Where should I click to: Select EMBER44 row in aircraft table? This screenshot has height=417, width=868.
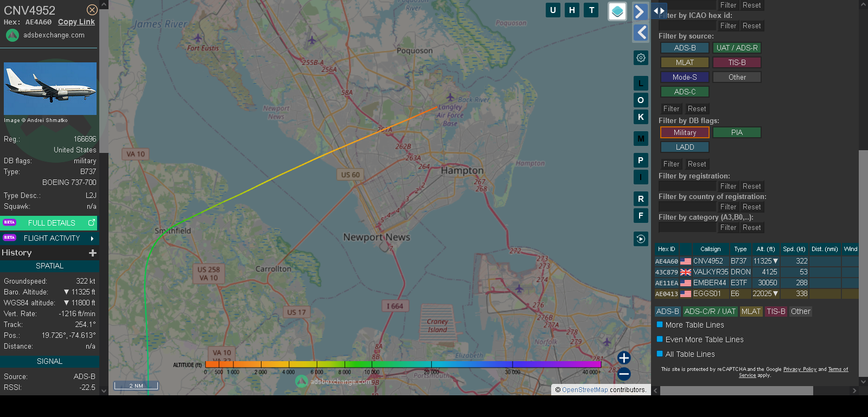[756, 283]
